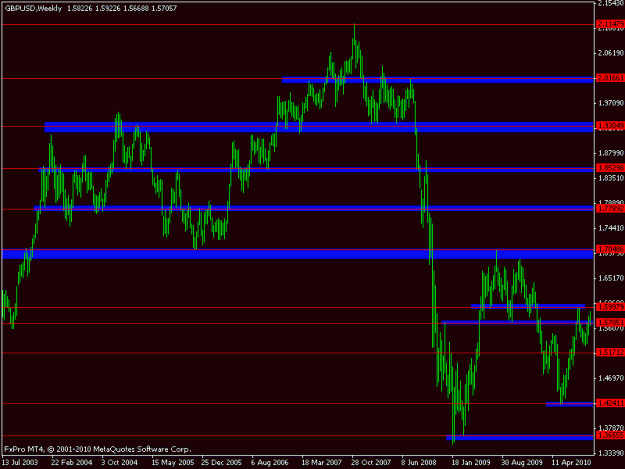Screen dimensions: 625x469
Task: Click the 1.83510 price scale value
Action: click(611, 178)
